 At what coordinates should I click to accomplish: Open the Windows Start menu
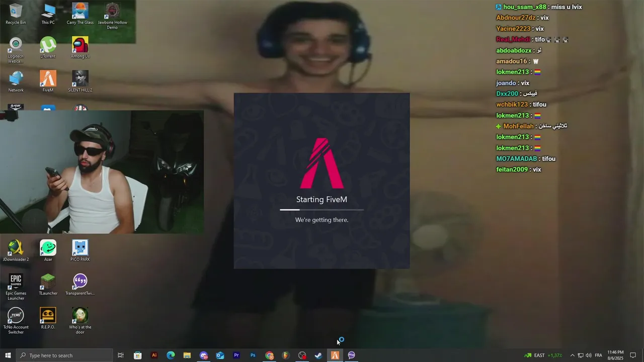tap(8, 355)
